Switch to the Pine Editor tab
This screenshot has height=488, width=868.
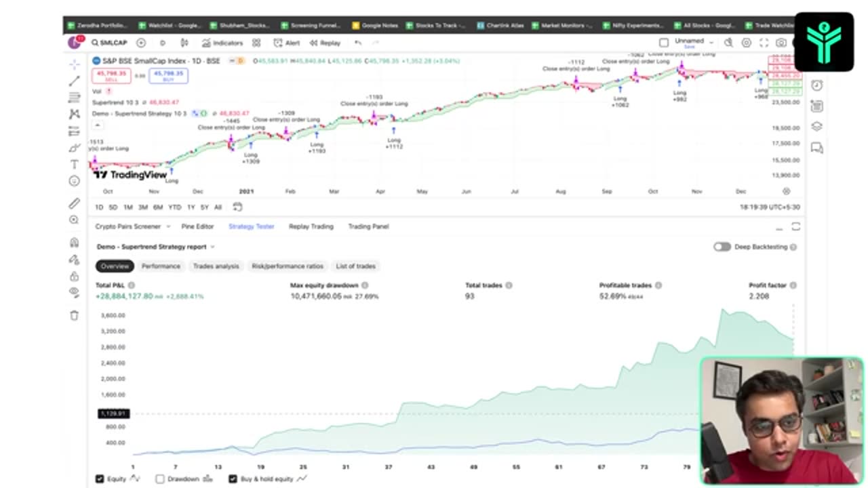click(x=197, y=226)
